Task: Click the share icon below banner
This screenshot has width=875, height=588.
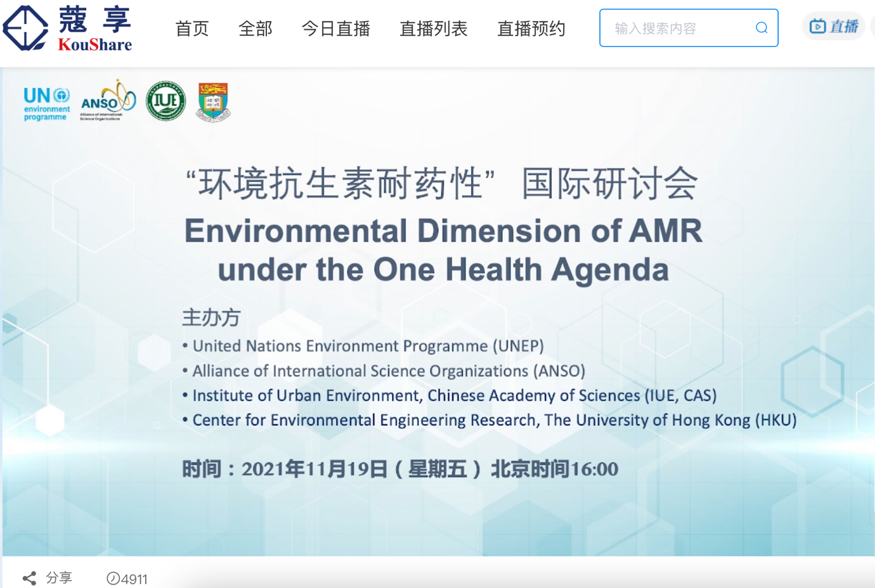Action: click(29, 578)
